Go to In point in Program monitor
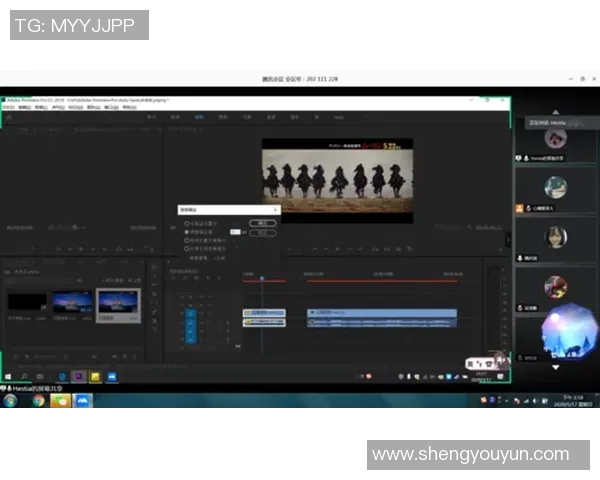Viewport: 600px width, 480px height. [314, 249]
